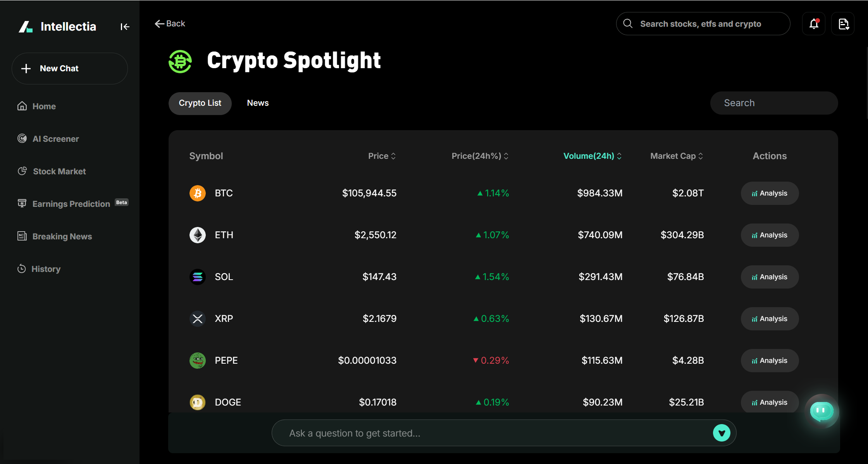Switch to the News tab
This screenshot has width=868, height=464.
click(x=257, y=103)
